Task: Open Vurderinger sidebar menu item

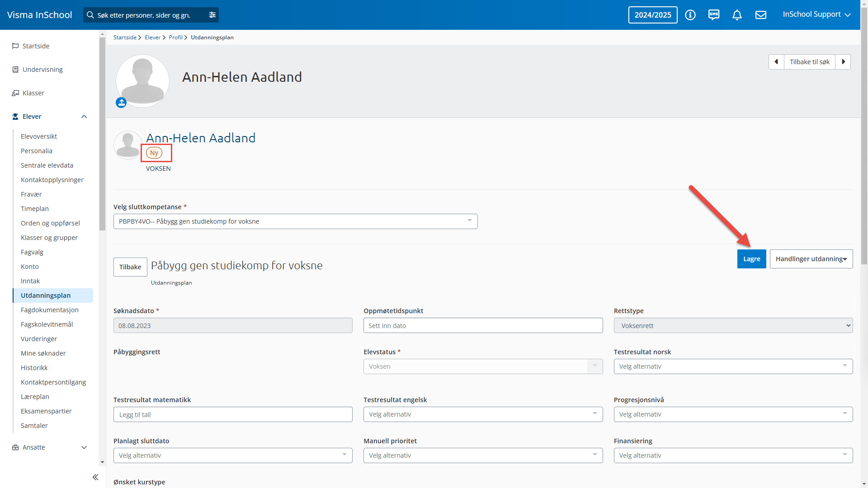Action: 39,339
